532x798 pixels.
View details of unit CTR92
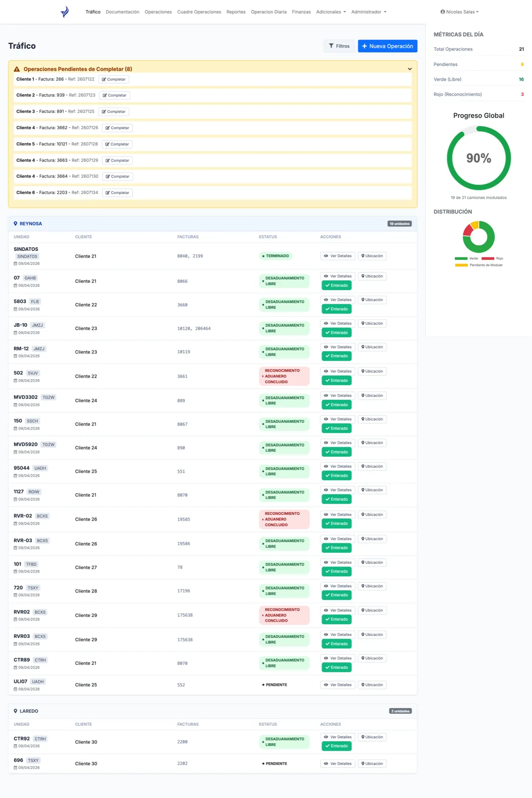tap(338, 737)
